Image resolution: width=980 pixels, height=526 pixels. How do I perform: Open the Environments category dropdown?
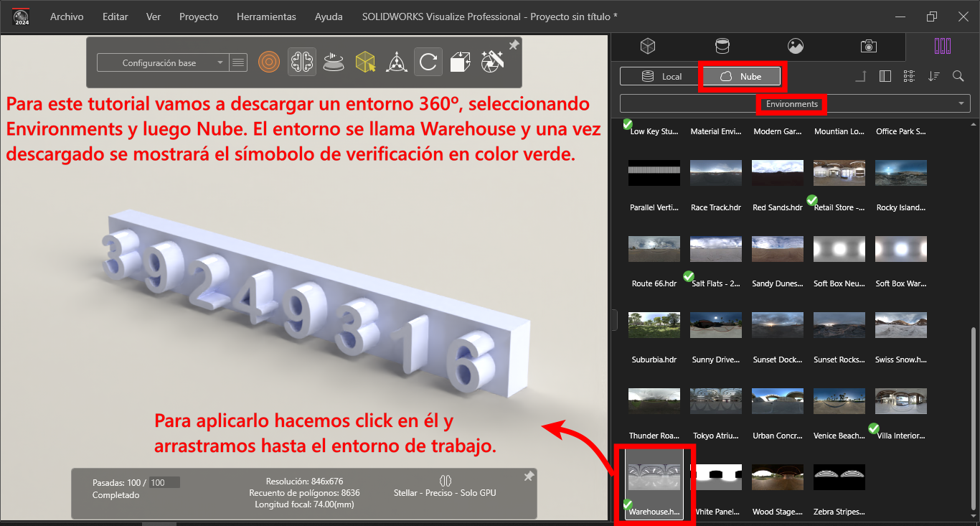tap(794, 104)
